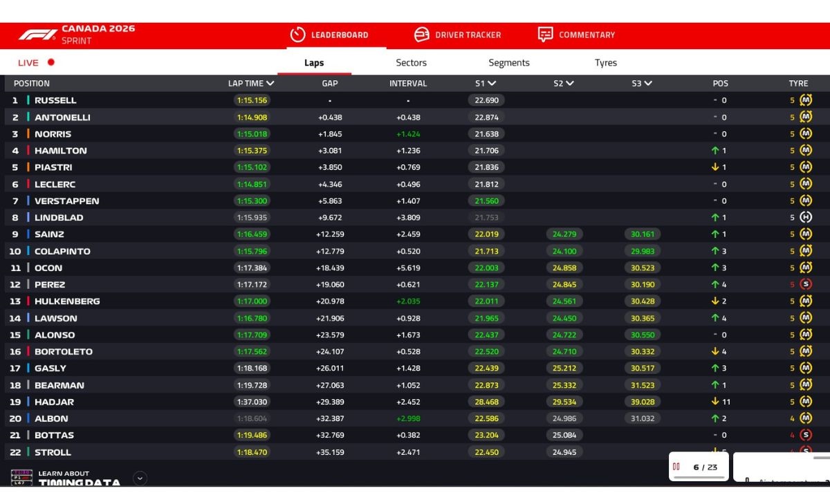
Task: Switch to the Laps tab
Action: pos(314,63)
